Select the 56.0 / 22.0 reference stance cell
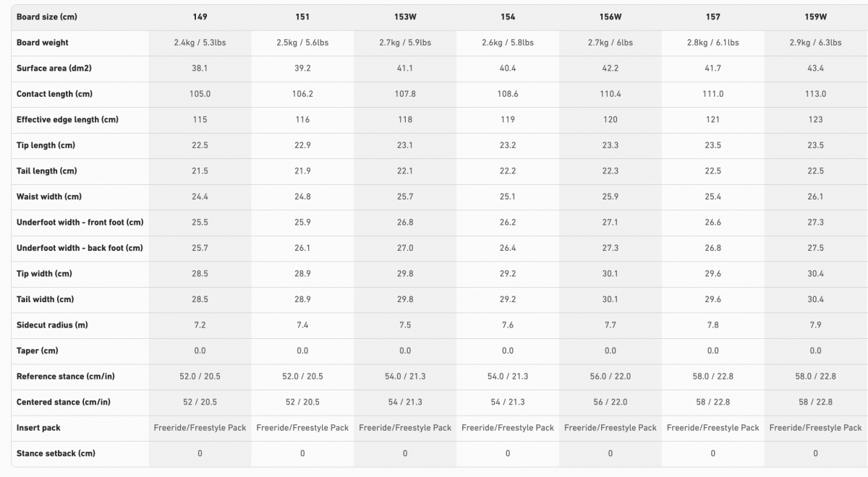Screen dimensions: 868x477 (610, 377)
